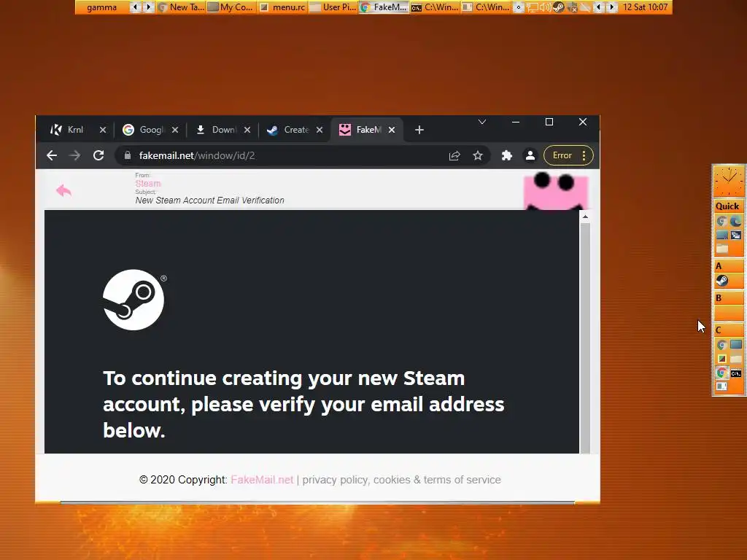747x560 pixels.
Task: Open Chrome's three-dot menu
Action: [584, 155]
